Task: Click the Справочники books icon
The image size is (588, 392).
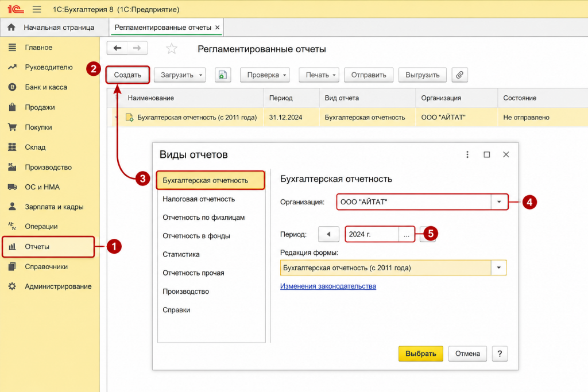Action: (x=13, y=266)
